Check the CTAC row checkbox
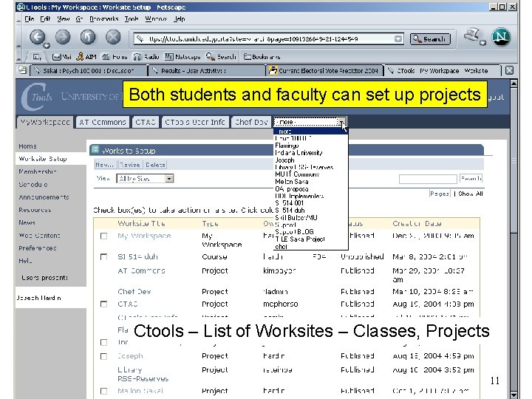 (x=104, y=304)
